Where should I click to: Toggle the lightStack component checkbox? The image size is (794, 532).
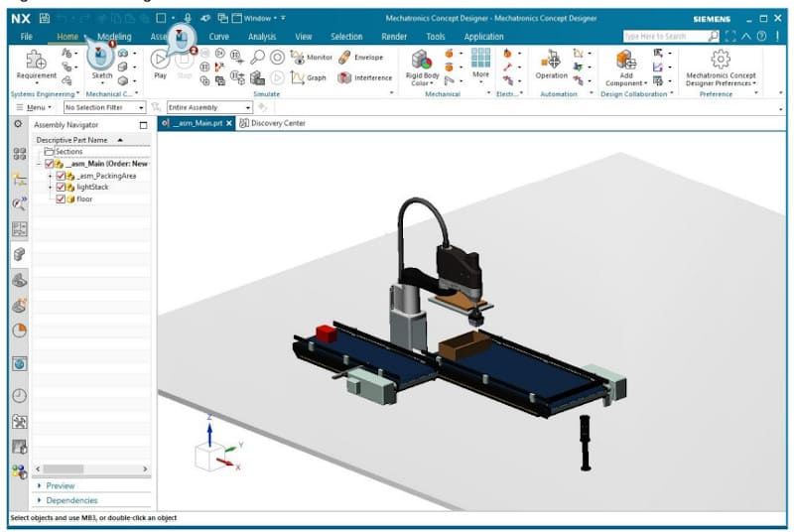[62, 187]
